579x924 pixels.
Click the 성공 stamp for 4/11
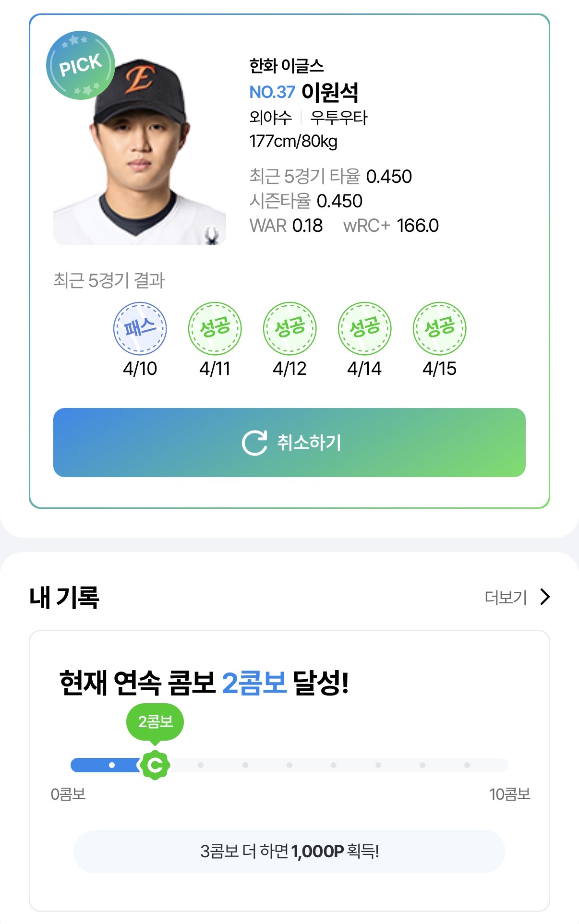tap(215, 328)
